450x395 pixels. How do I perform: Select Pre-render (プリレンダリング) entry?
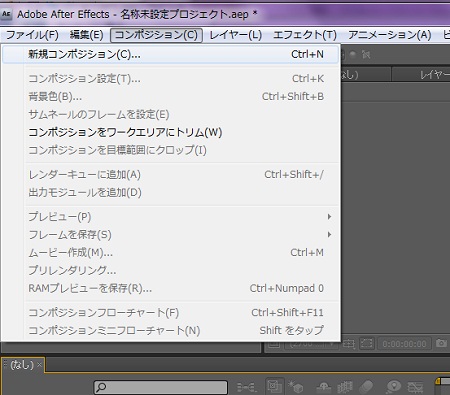click(x=170, y=271)
